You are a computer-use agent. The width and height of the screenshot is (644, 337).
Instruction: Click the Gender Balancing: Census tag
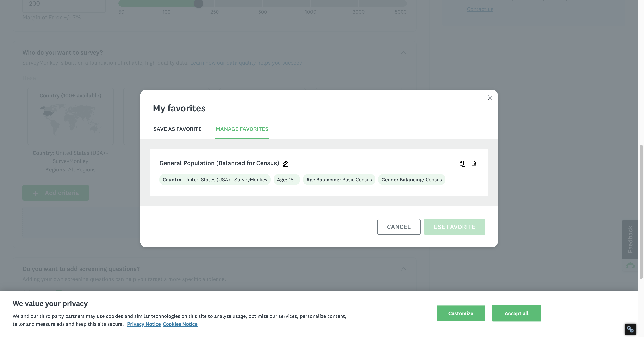(x=412, y=180)
